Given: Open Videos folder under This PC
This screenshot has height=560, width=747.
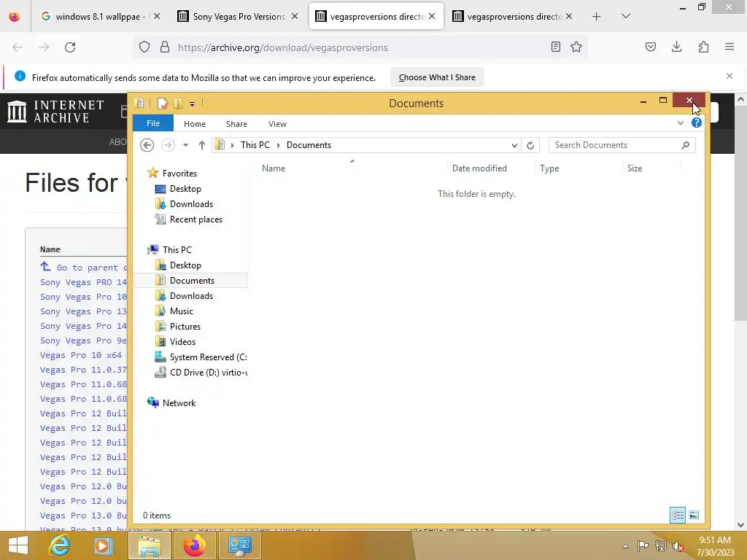Looking at the screenshot, I should pyautogui.click(x=182, y=342).
